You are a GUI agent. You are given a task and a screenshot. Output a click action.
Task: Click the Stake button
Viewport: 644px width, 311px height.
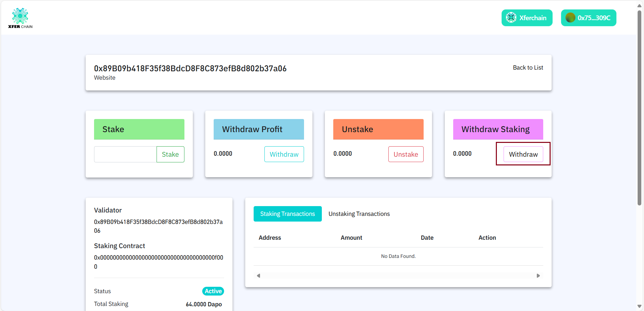(x=170, y=154)
